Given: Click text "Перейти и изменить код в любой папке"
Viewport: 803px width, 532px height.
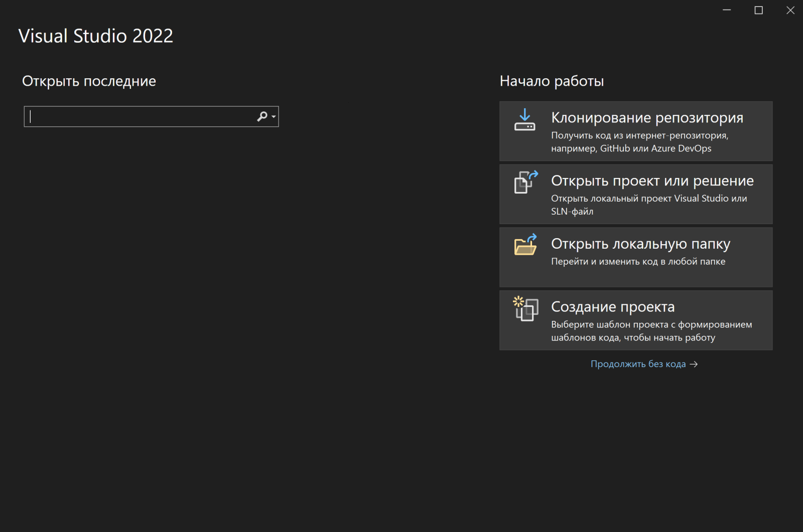Looking at the screenshot, I should click(x=638, y=261).
